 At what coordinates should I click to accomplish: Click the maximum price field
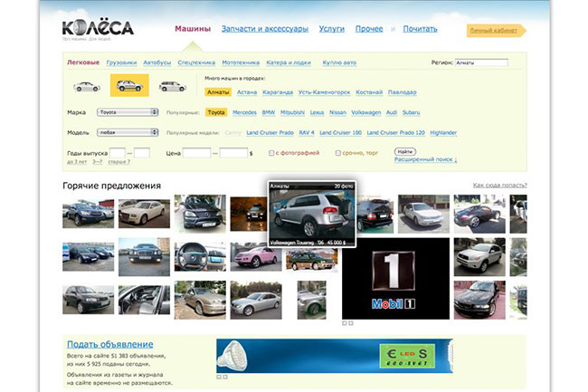(x=233, y=153)
